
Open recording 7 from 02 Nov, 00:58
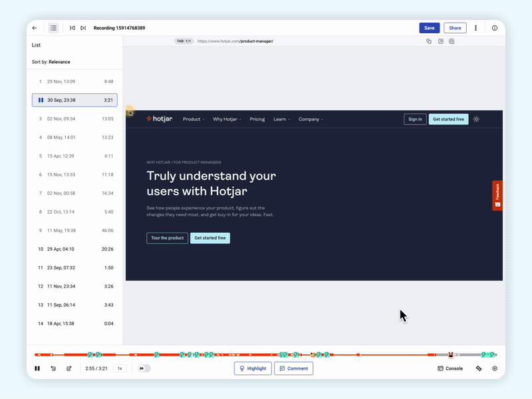pos(74,194)
